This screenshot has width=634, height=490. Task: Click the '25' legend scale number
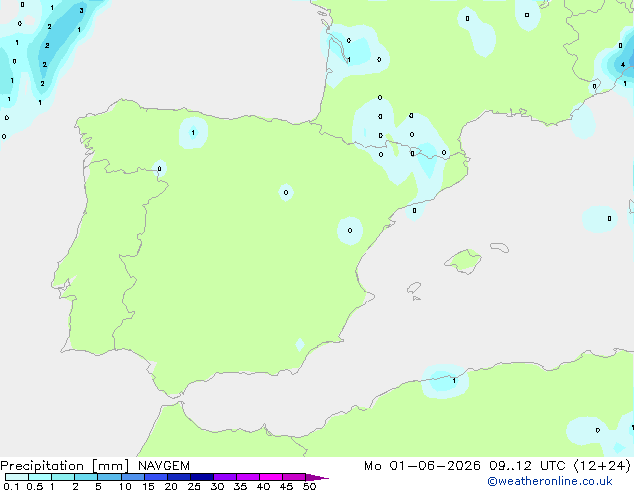[194, 486]
